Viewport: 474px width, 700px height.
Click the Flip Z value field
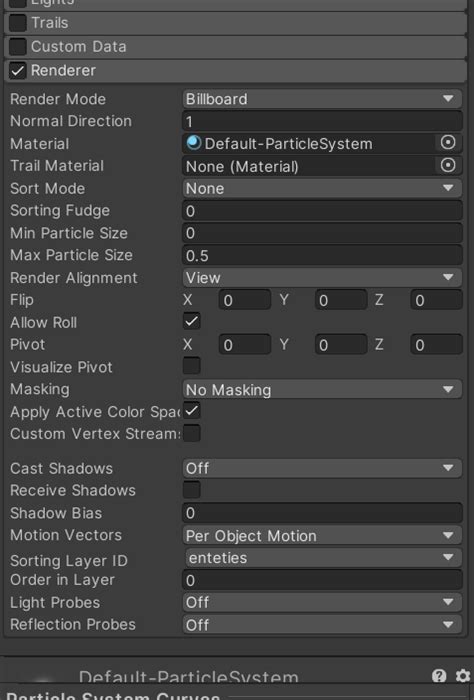(437, 300)
